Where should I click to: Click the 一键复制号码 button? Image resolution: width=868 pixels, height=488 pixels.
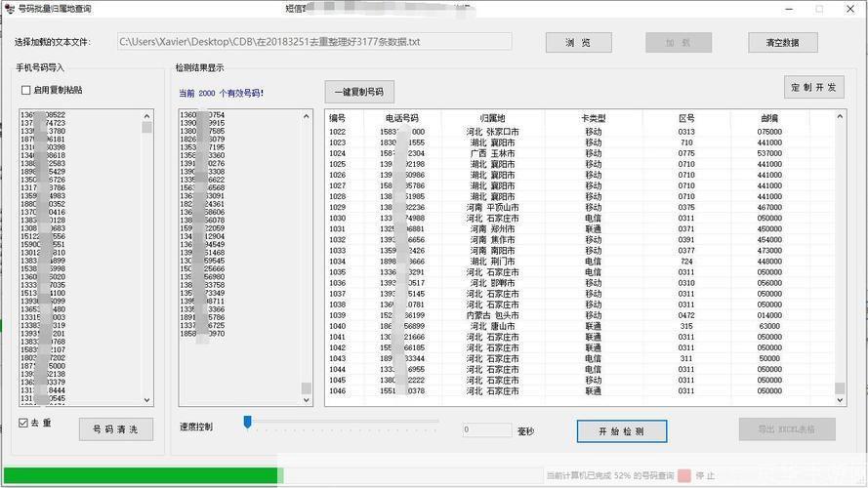(x=359, y=93)
